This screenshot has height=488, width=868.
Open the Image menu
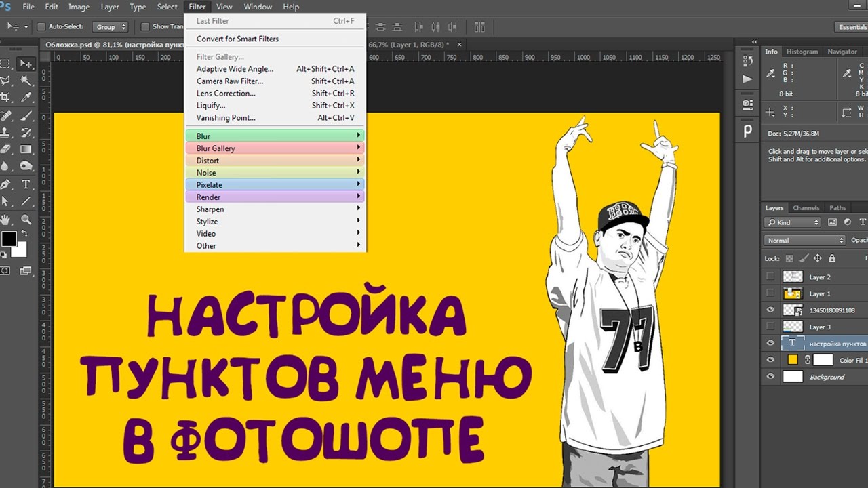tap(79, 7)
